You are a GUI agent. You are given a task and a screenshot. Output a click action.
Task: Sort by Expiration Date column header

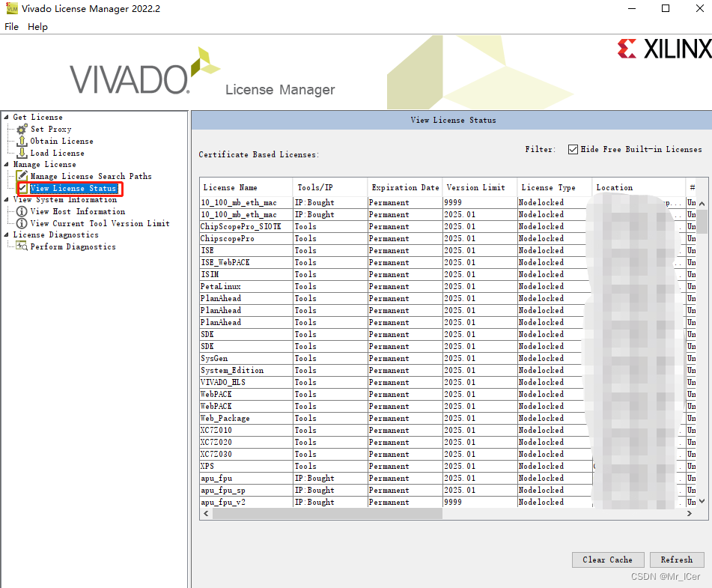pos(405,187)
